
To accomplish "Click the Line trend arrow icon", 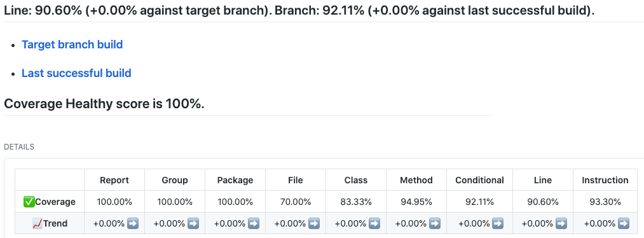I will 561,223.
